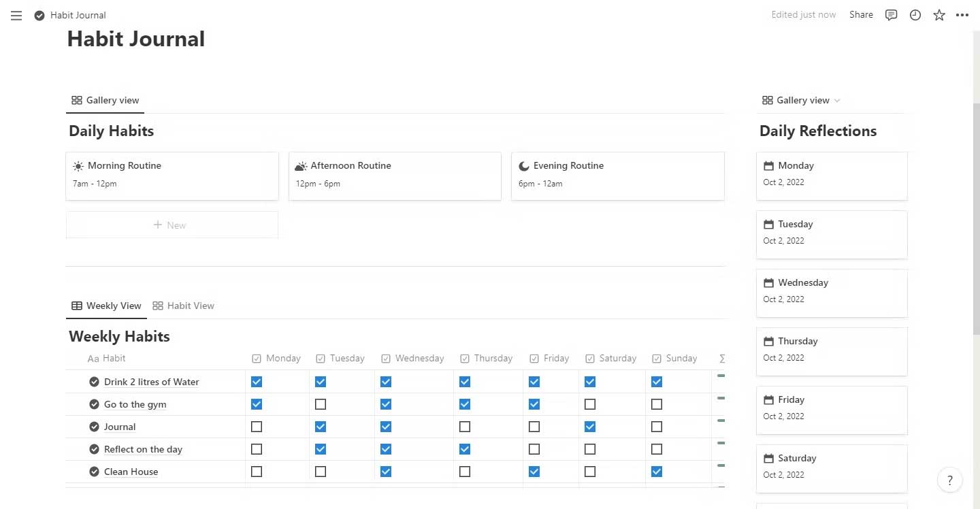
Task: Click the Share button
Action: click(x=861, y=15)
